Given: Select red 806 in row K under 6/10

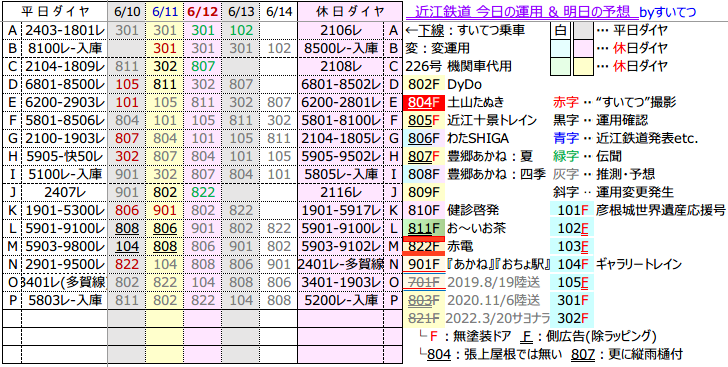Looking at the screenshot, I should click(x=127, y=210).
